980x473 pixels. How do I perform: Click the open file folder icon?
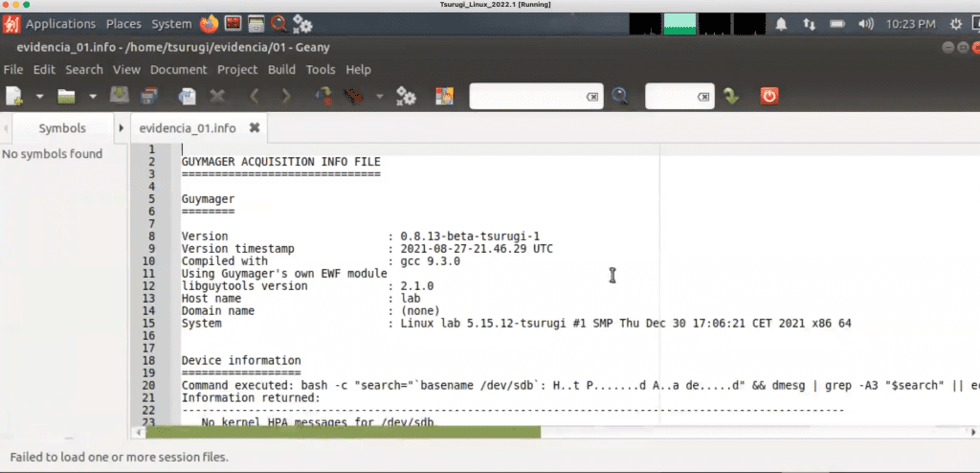click(66, 97)
